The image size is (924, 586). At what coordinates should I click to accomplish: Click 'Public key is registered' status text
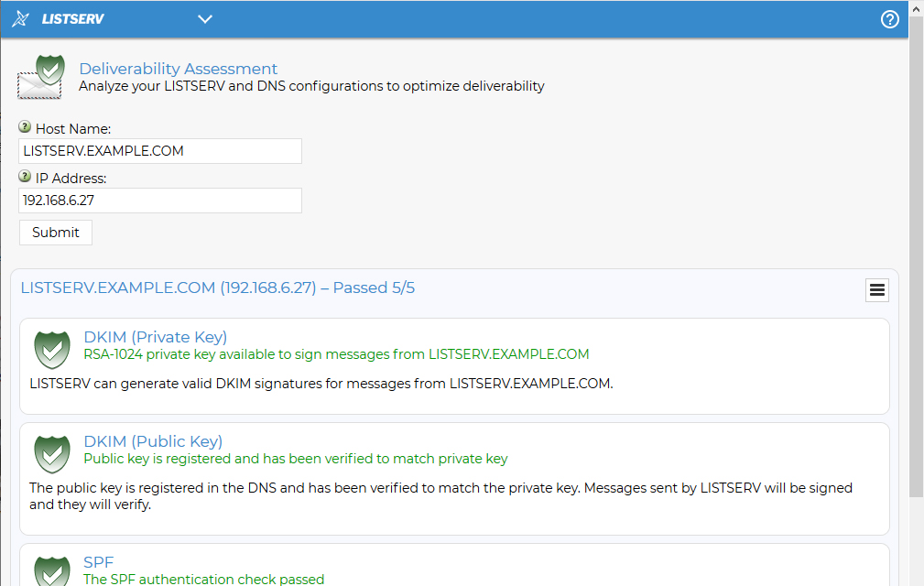295,459
